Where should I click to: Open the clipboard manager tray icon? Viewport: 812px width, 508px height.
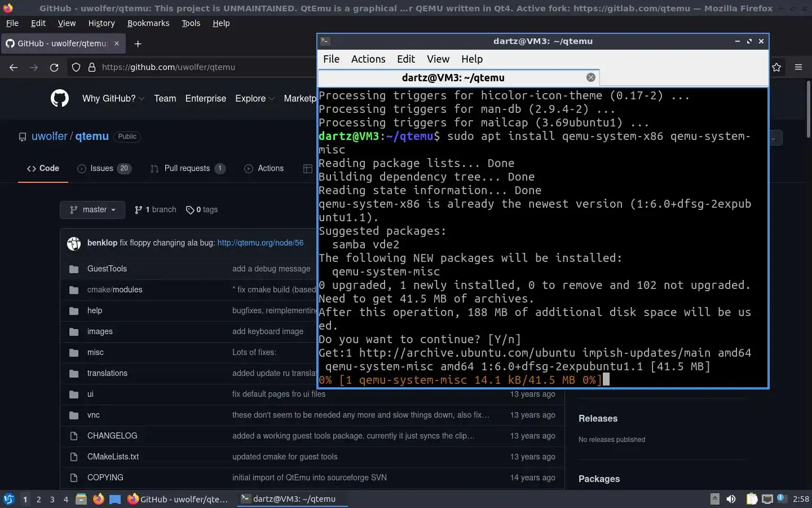pos(752,499)
